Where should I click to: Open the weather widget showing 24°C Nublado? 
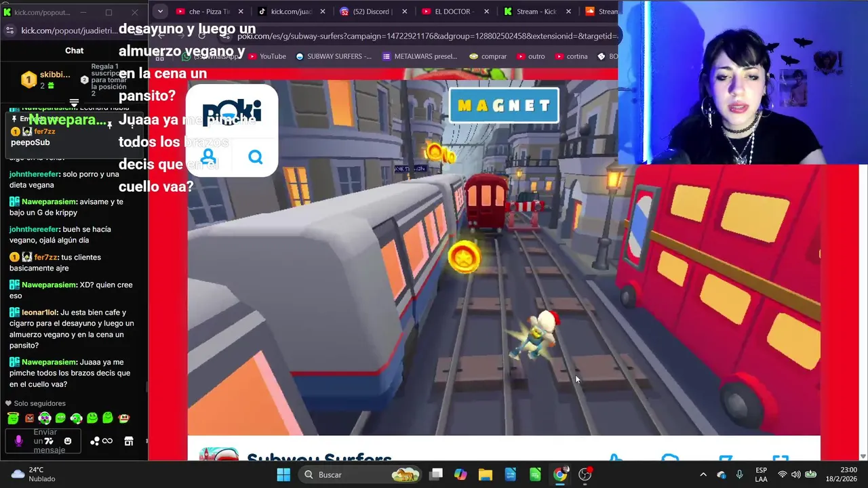pos(33,474)
